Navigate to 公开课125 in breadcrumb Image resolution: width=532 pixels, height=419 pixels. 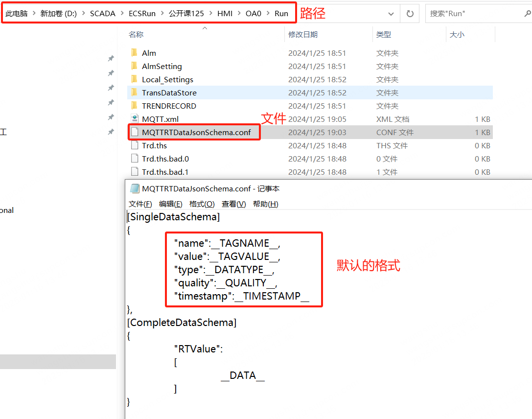coord(186,14)
